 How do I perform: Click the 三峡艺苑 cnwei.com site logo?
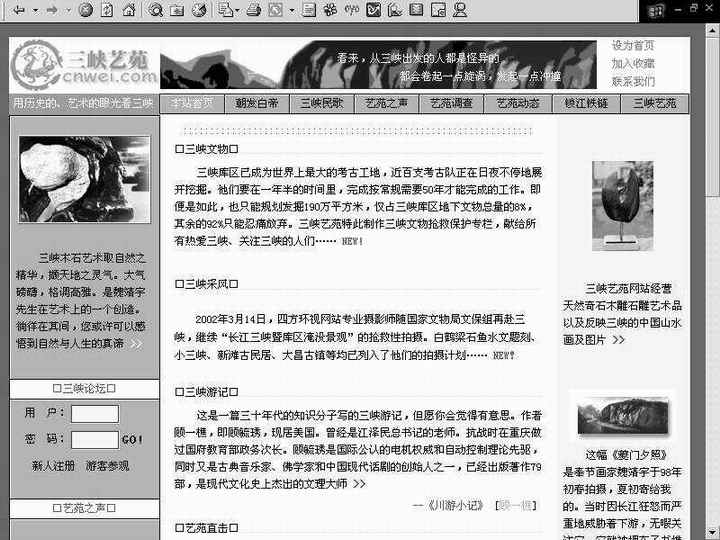pos(84,65)
